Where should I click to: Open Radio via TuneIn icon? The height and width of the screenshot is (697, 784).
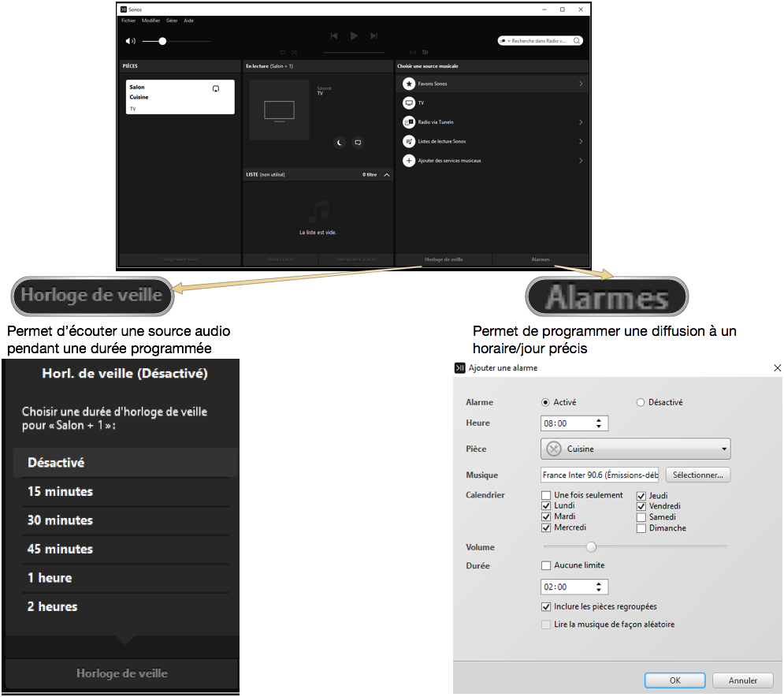[409, 122]
